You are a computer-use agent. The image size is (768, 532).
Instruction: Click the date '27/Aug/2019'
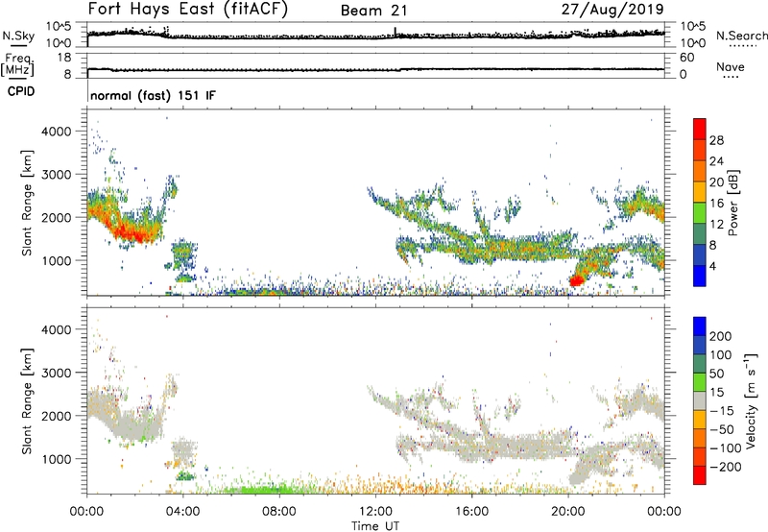click(x=612, y=9)
